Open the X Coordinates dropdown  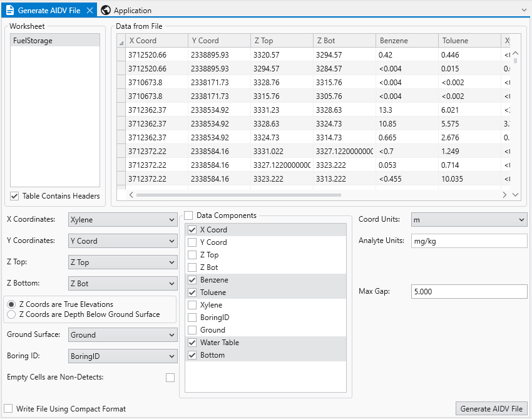point(122,220)
